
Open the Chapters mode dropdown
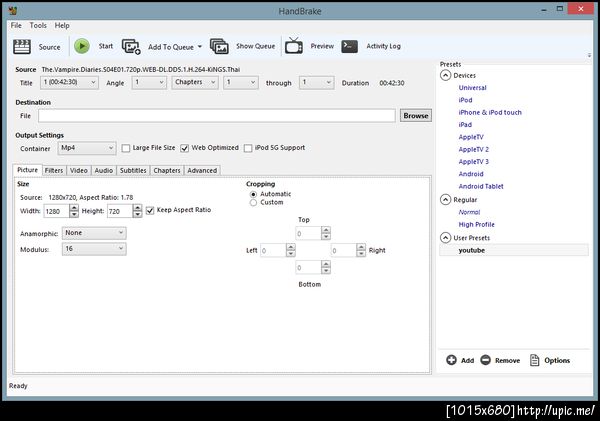(x=195, y=83)
